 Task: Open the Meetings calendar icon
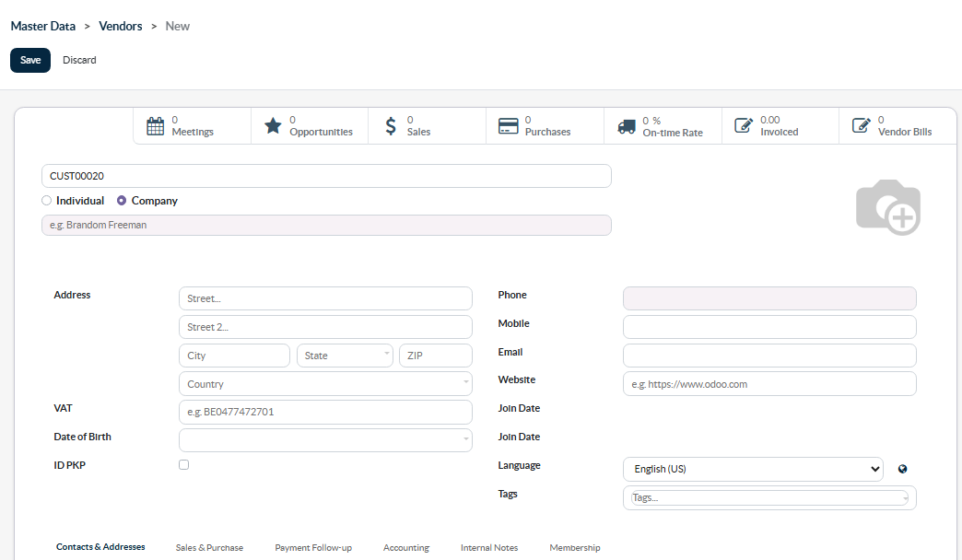pyautogui.click(x=155, y=126)
